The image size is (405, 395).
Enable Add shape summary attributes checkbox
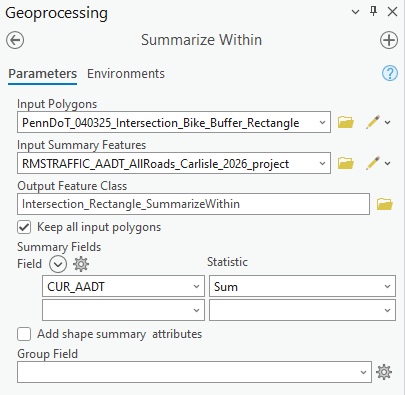point(24,334)
